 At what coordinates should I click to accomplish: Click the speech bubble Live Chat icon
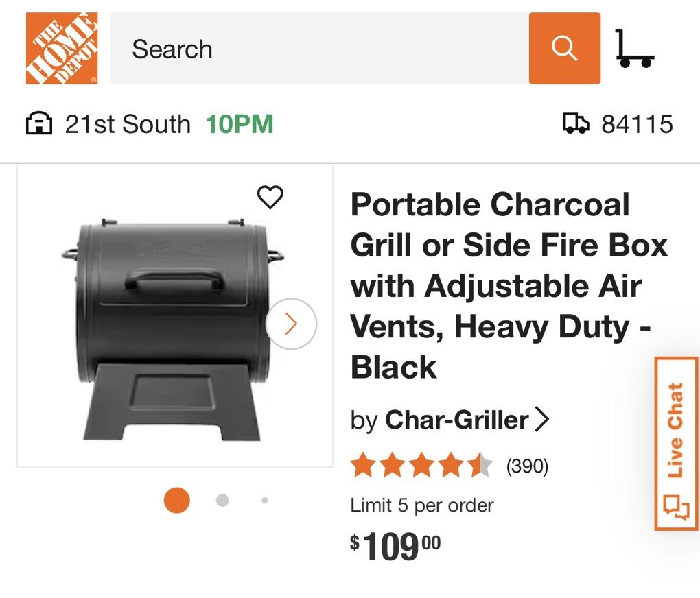tap(676, 507)
